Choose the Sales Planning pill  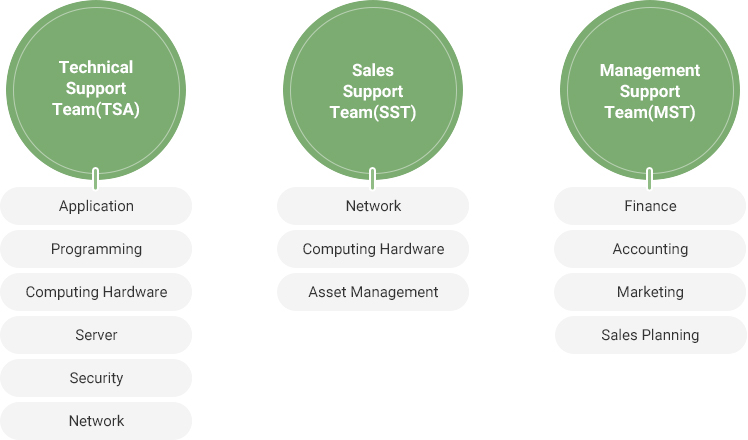pos(650,335)
